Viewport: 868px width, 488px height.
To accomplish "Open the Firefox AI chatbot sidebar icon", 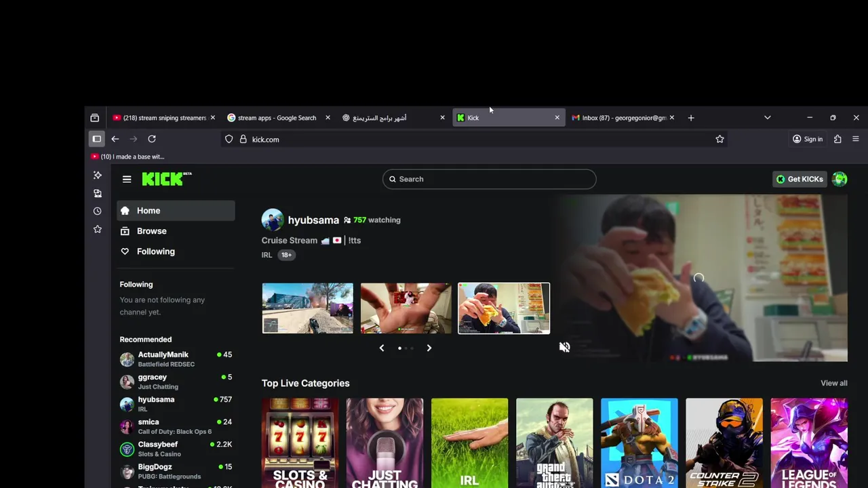I will 98,175.
